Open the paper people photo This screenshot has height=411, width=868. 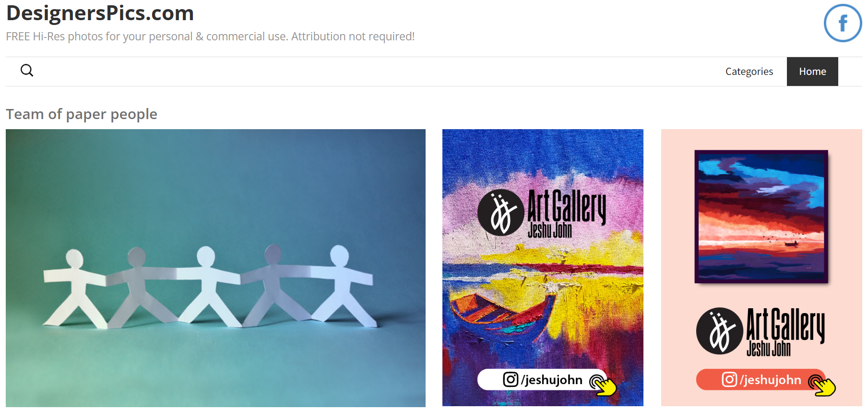[x=215, y=268]
